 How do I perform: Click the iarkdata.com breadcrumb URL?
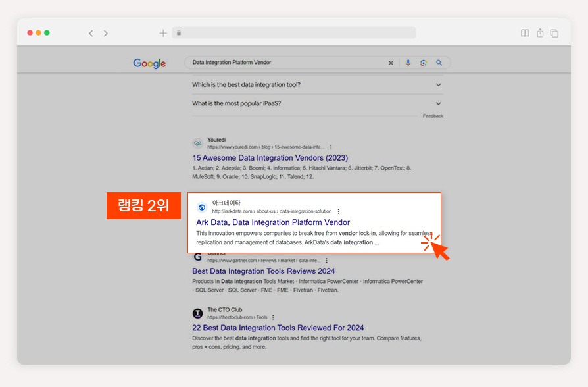(x=272, y=211)
